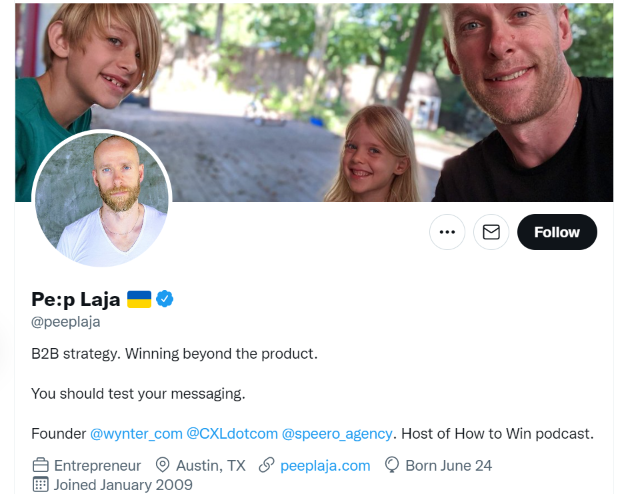Open the round profile avatar photo

tap(102, 200)
